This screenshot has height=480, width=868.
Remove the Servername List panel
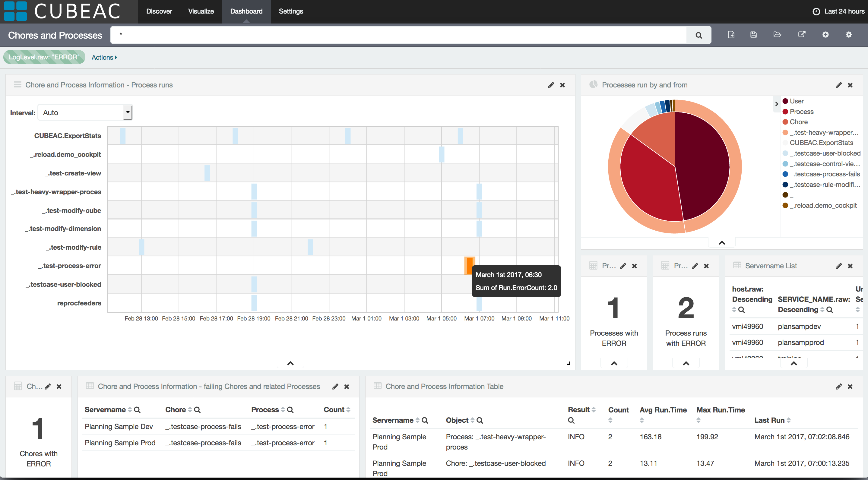pos(850,266)
